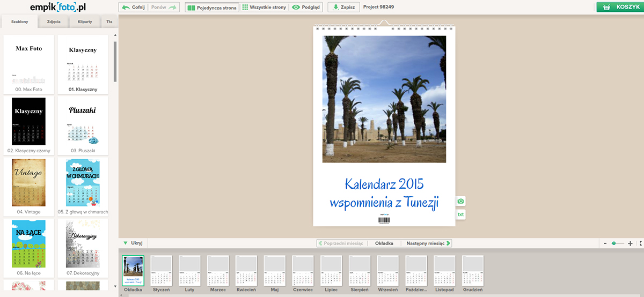Choose the 03. Pluszaki template
The image size is (644, 297).
(x=83, y=125)
